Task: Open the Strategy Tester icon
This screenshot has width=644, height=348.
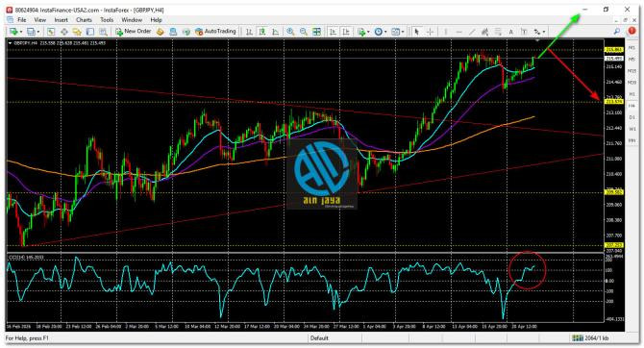Action: (103, 32)
